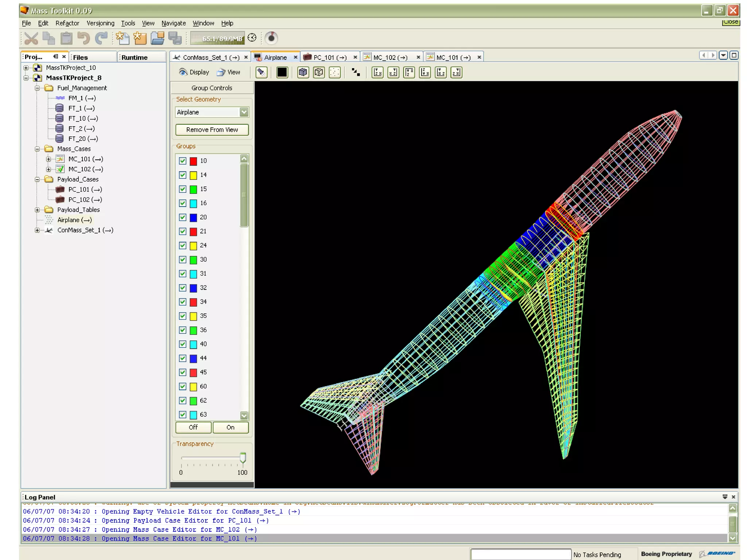Screen dimensions: 747x560
Task: Toggle group 16 checkbox
Action: click(x=183, y=203)
